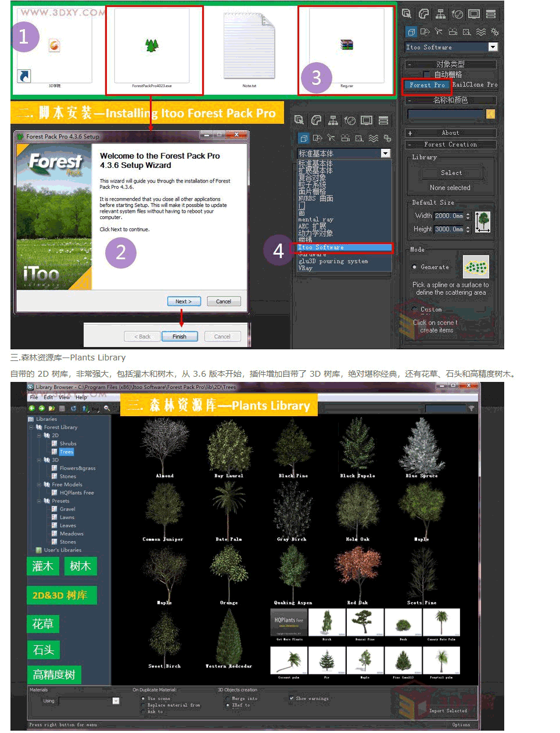The image size is (560, 733).
Task: Expand the About rollout
Action: (450, 133)
